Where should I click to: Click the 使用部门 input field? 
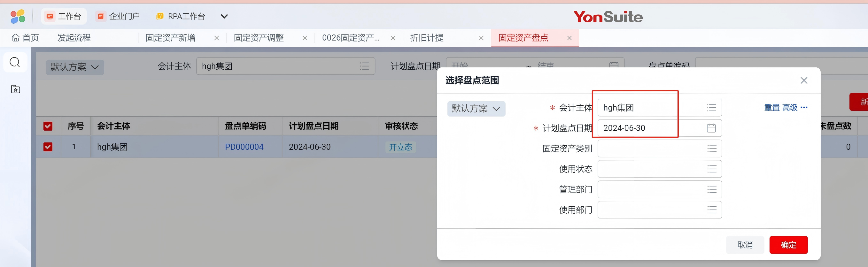(x=659, y=210)
